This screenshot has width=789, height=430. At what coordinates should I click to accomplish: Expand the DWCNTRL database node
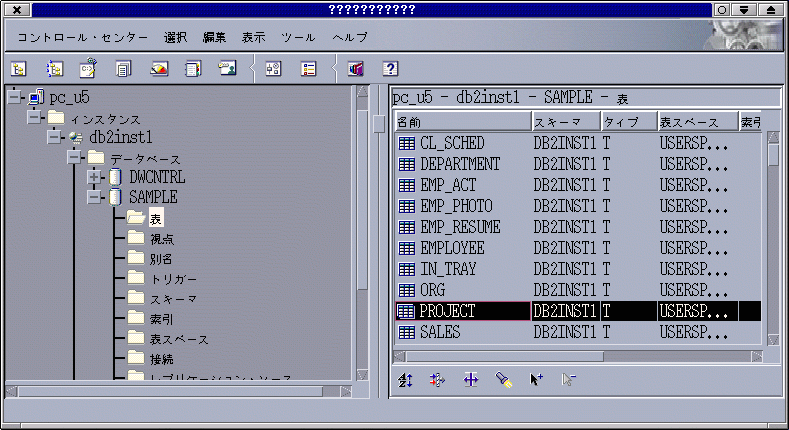(95, 177)
